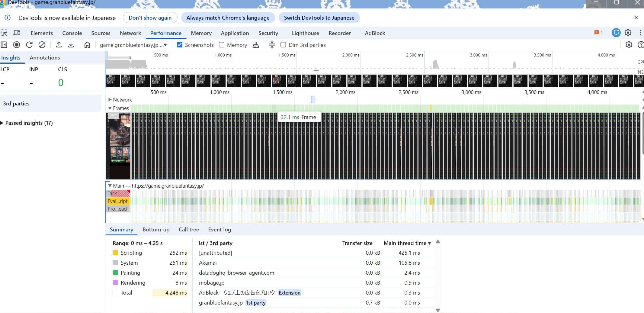Image resolution: width=644 pixels, height=313 pixels.
Task: Clear the performance recording
Action: pos(42,45)
